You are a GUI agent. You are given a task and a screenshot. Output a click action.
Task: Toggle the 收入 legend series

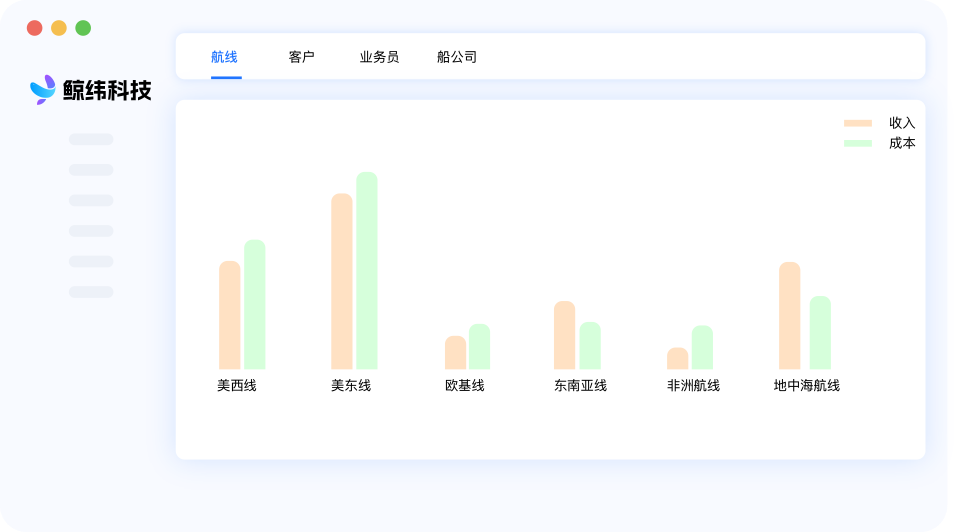[x=902, y=123]
